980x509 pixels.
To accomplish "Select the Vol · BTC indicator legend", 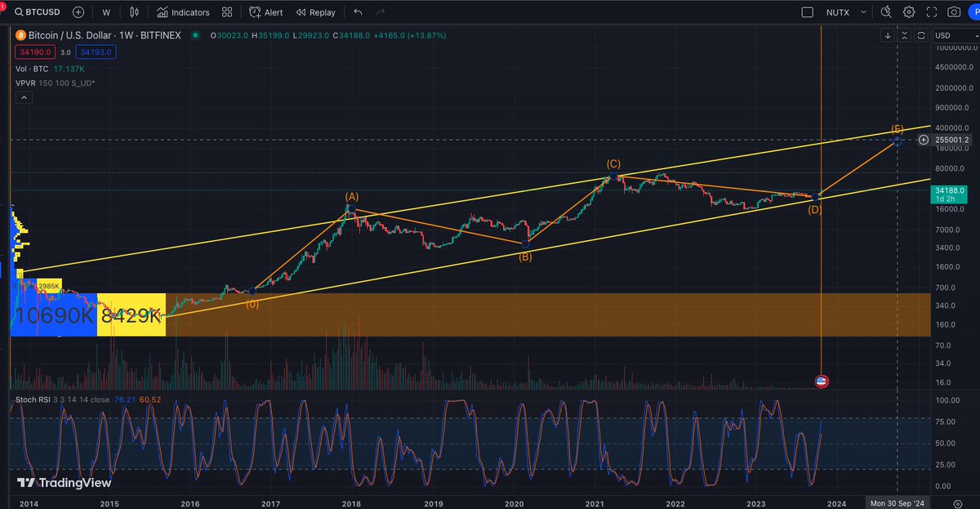I will tap(32, 69).
